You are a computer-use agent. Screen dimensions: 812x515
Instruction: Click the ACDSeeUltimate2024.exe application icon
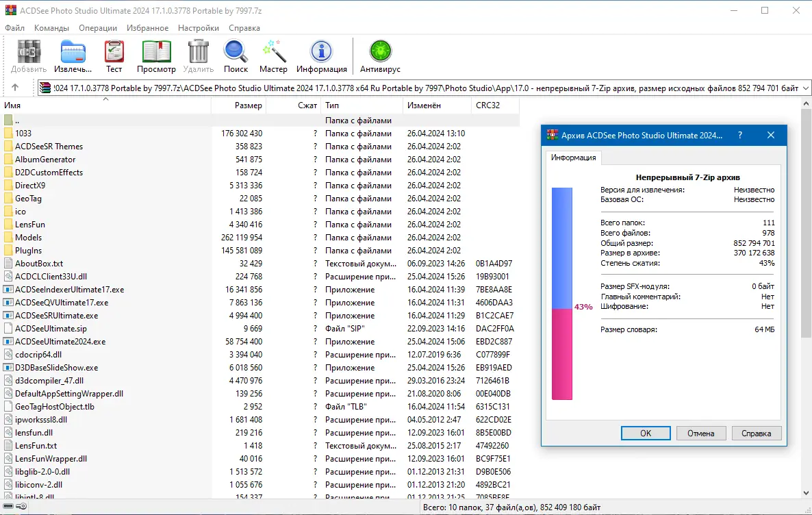click(8, 342)
